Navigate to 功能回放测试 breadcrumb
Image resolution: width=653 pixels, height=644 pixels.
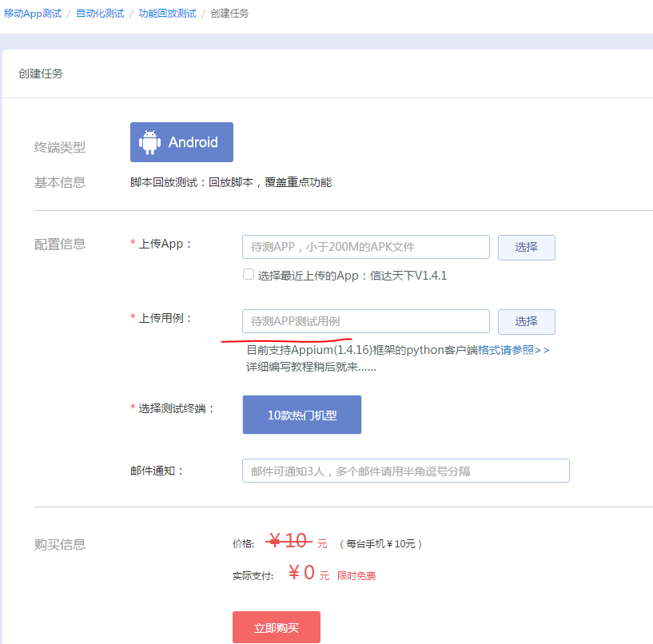point(167,14)
